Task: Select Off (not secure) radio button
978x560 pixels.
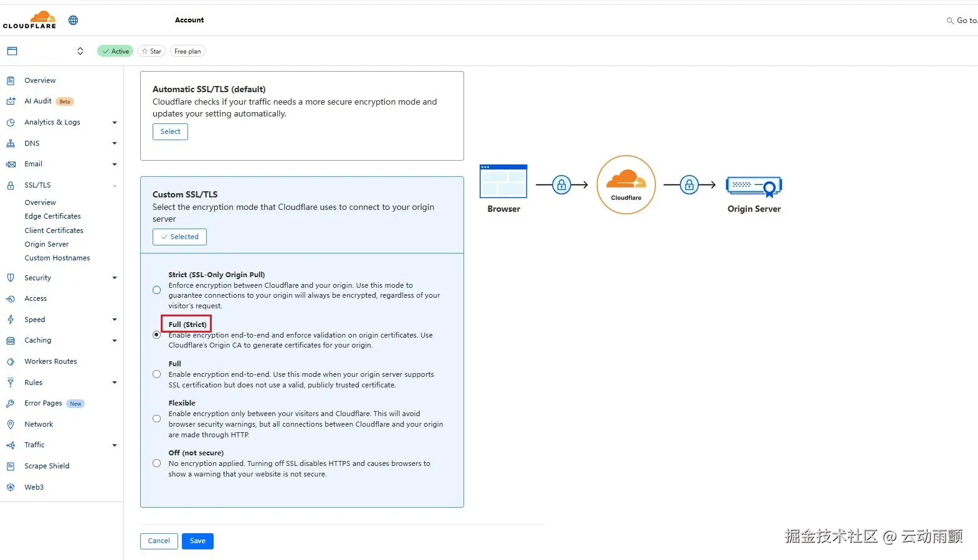Action: 156,463
